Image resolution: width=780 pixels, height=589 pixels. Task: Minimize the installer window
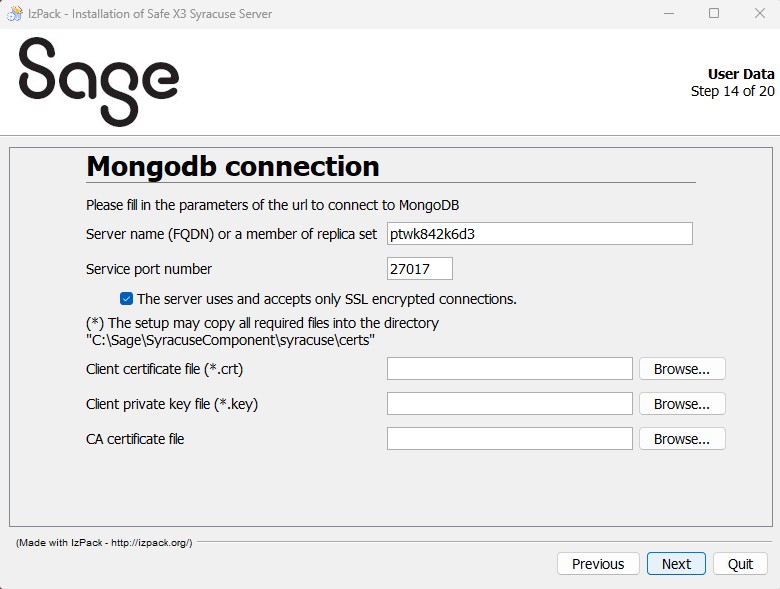coord(667,14)
